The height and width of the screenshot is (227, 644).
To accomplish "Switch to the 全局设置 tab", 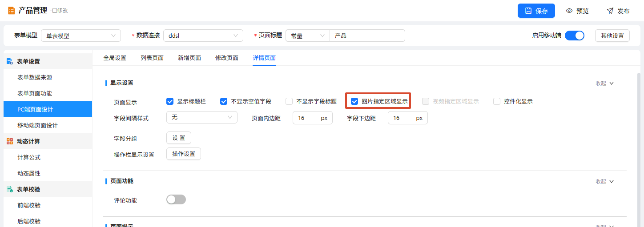I will (115, 58).
